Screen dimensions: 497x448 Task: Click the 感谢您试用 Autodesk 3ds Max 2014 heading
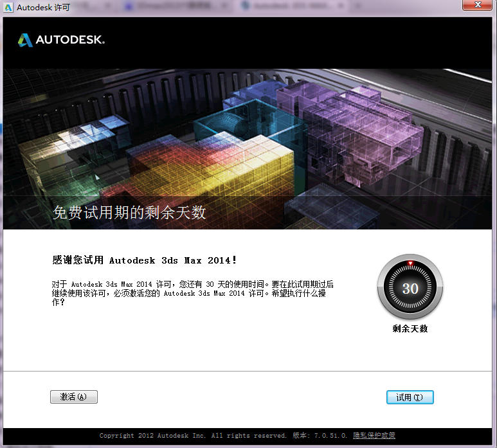tap(145, 260)
